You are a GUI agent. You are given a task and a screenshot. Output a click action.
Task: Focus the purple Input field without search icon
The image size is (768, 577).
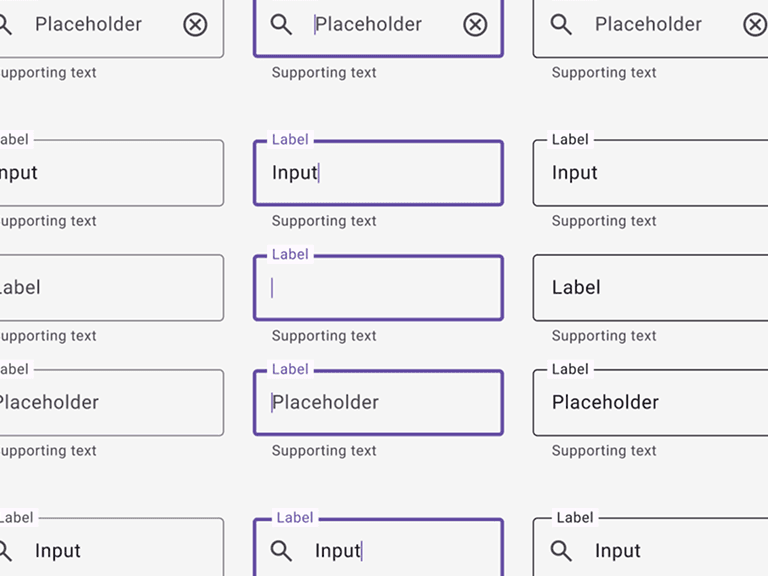[378, 173]
